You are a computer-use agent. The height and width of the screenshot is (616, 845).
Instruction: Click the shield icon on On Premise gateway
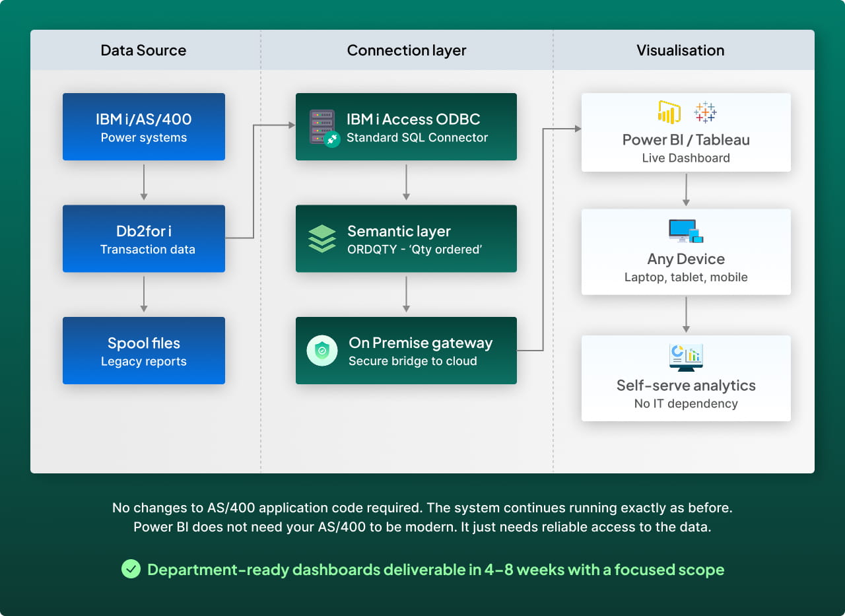tap(321, 351)
